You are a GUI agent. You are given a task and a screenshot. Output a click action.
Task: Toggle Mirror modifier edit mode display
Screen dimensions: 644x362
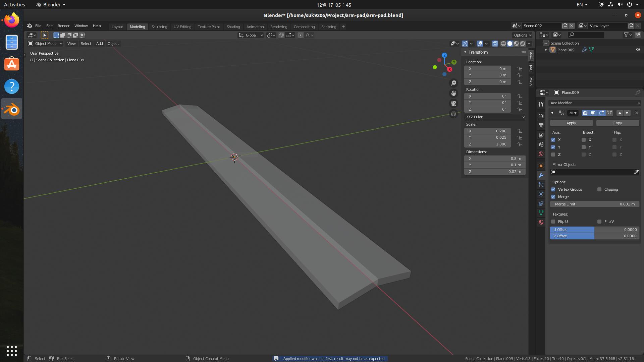(x=601, y=113)
